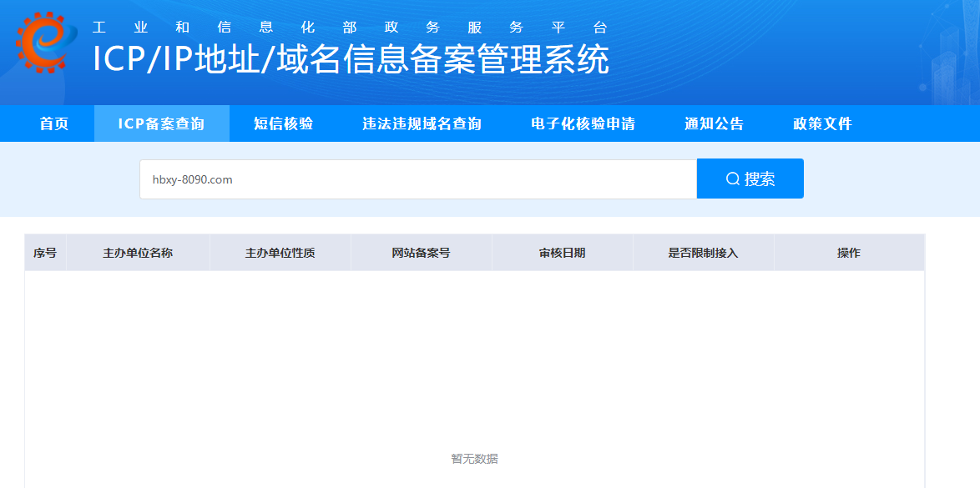Switch to 电子化核验申请 tab

tap(583, 124)
